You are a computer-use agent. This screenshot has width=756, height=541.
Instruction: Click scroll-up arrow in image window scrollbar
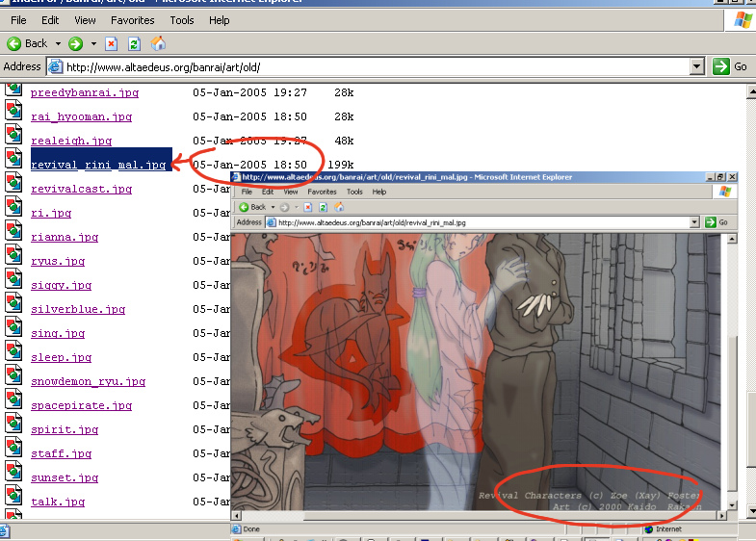(x=732, y=239)
